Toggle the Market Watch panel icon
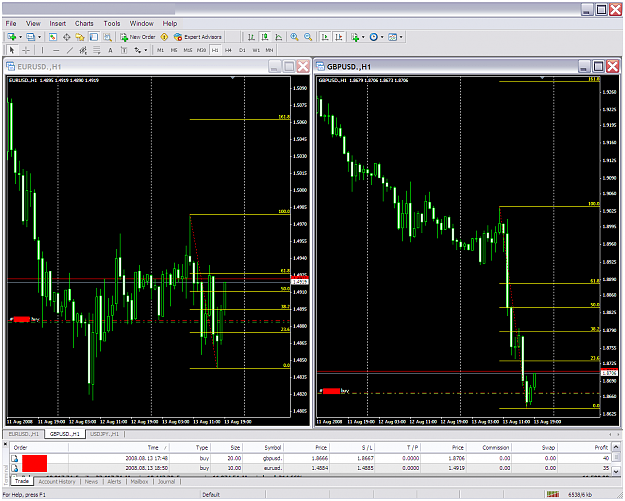 pos(53,37)
